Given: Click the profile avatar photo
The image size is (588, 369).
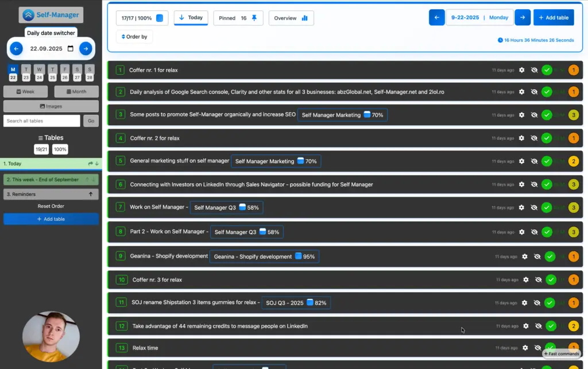Looking at the screenshot, I should pos(51,336).
